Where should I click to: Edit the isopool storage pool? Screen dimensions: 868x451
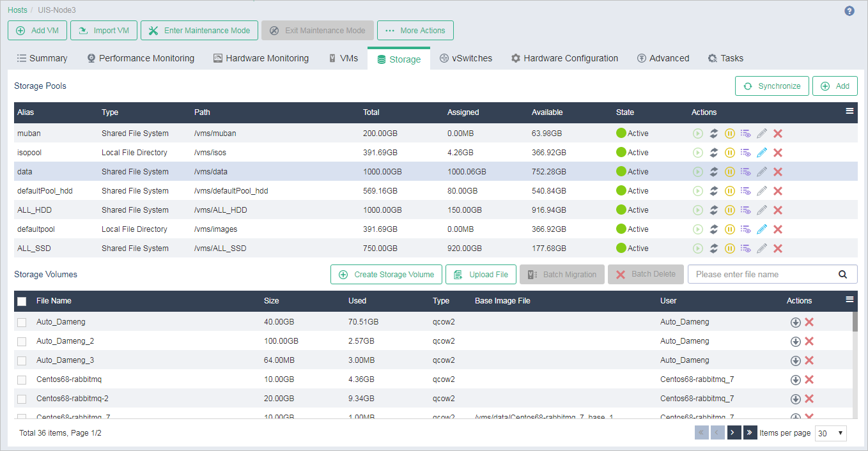click(761, 153)
